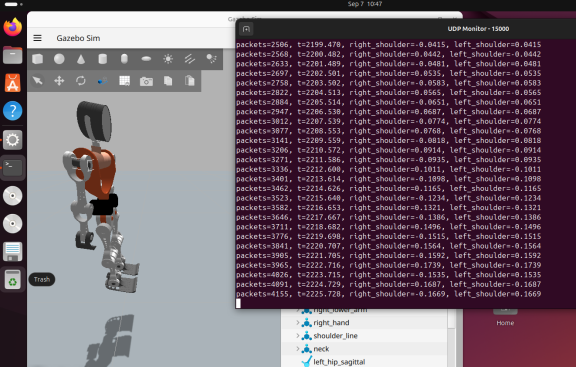Open the first disc icon in dock

[x=13, y=196]
